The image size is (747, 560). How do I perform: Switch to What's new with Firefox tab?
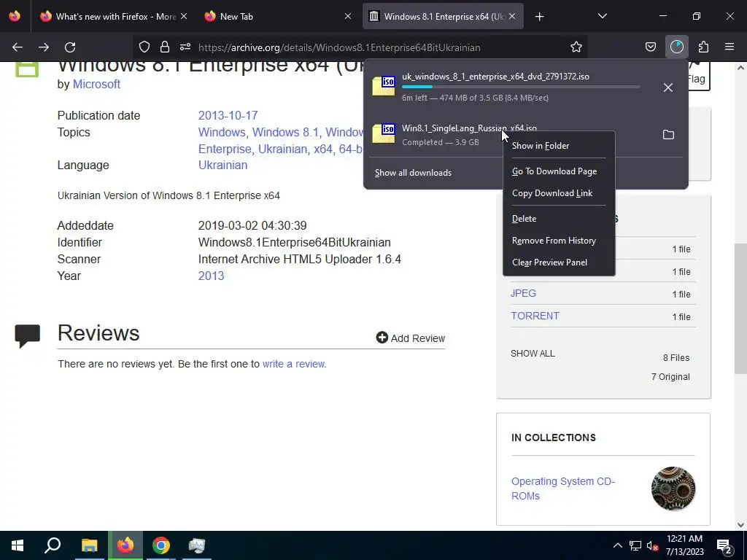[115, 17]
